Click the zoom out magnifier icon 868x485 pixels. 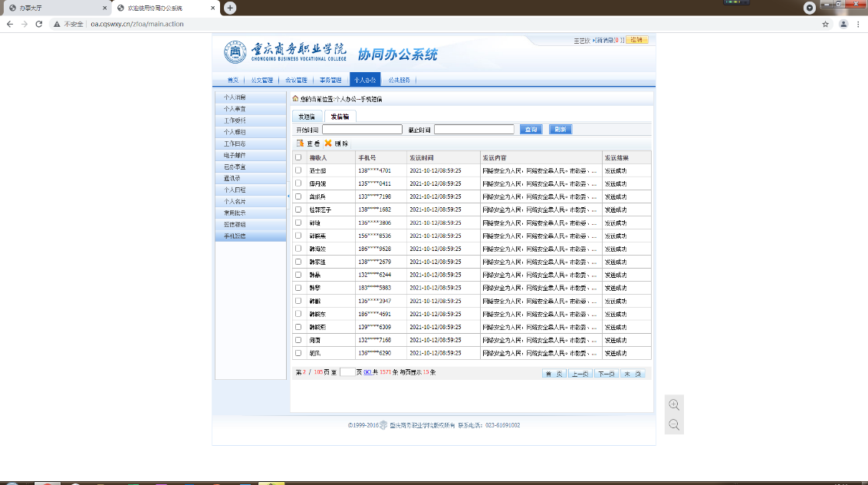tap(674, 424)
